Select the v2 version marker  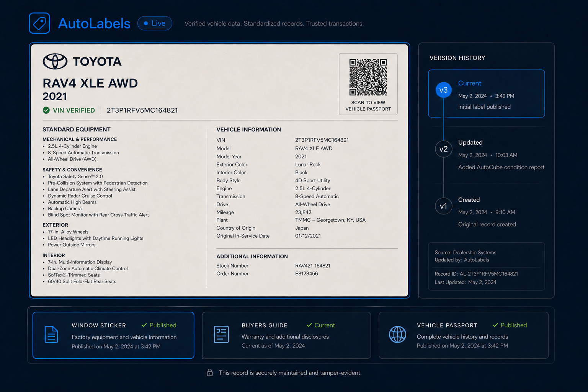point(443,149)
